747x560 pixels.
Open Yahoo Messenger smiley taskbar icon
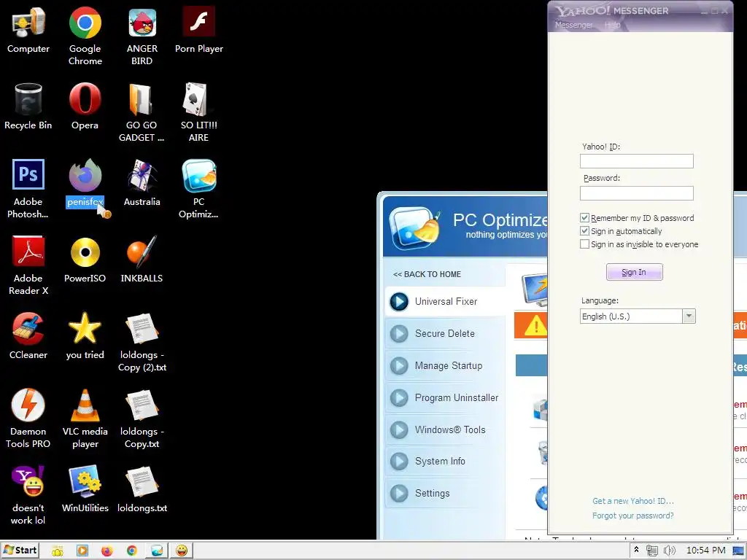182,551
